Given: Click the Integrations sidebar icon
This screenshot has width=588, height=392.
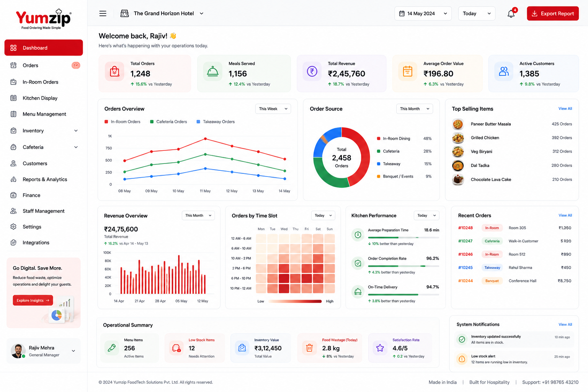Looking at the screenshot, I should point(13,242).
